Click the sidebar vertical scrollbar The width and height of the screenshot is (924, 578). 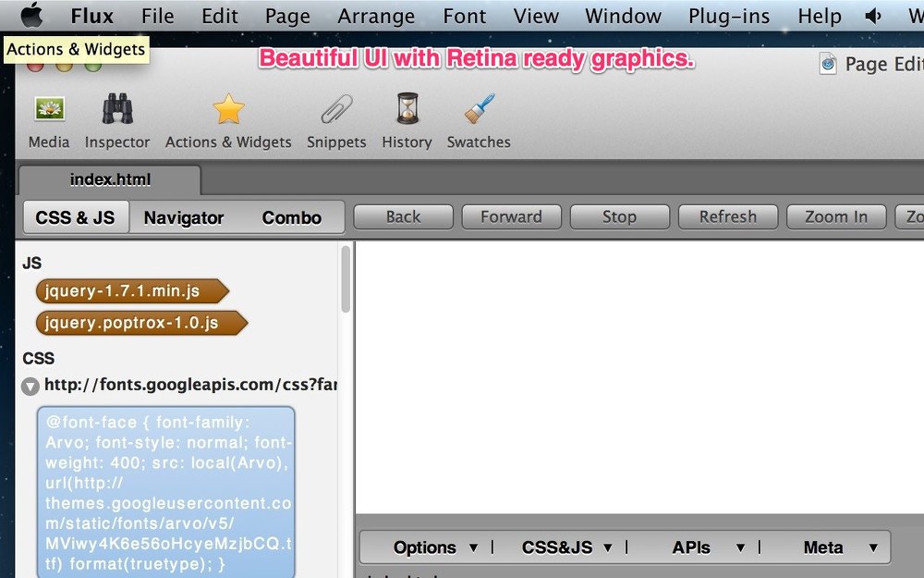(x=346, y=279)
